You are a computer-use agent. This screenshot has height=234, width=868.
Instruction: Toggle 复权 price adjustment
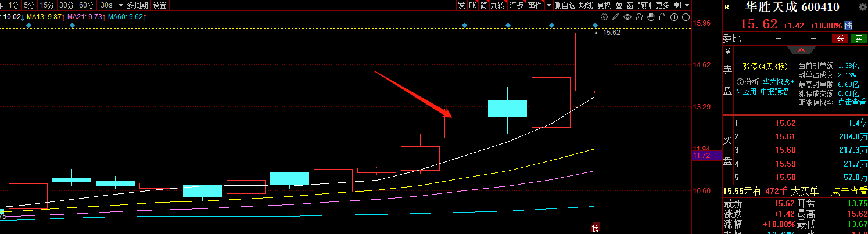[x=604, y=5]
